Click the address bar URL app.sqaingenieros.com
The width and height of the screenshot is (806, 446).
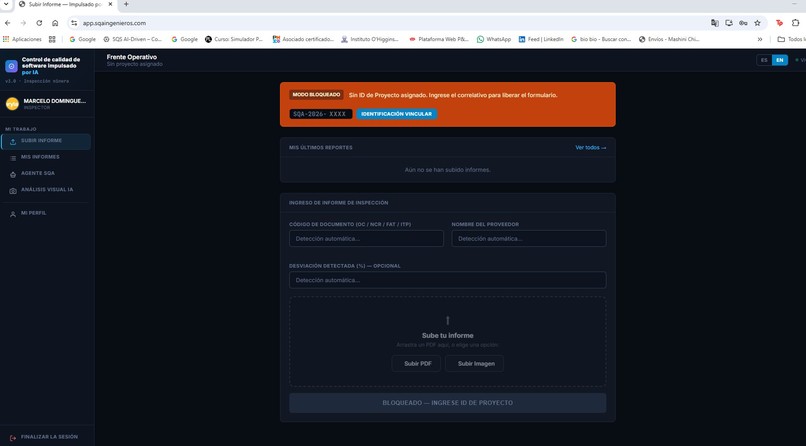[115, 23]
